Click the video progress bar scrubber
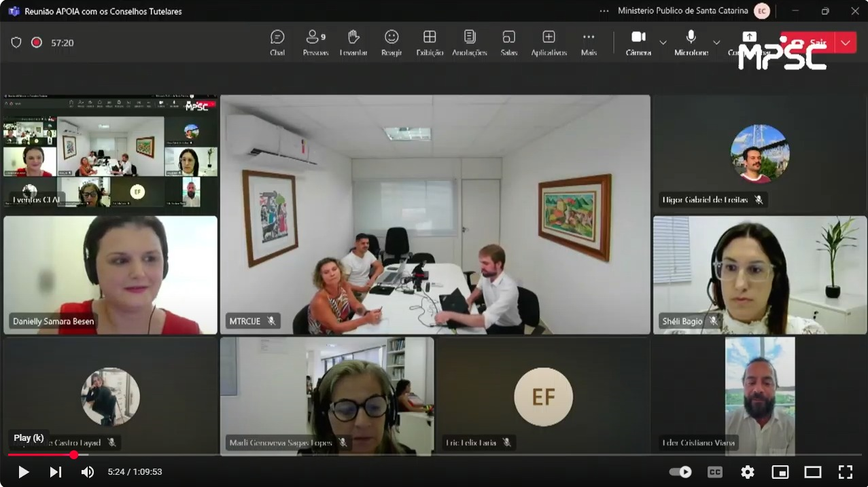Screen dimensions: 868x487 coord(73,454)
